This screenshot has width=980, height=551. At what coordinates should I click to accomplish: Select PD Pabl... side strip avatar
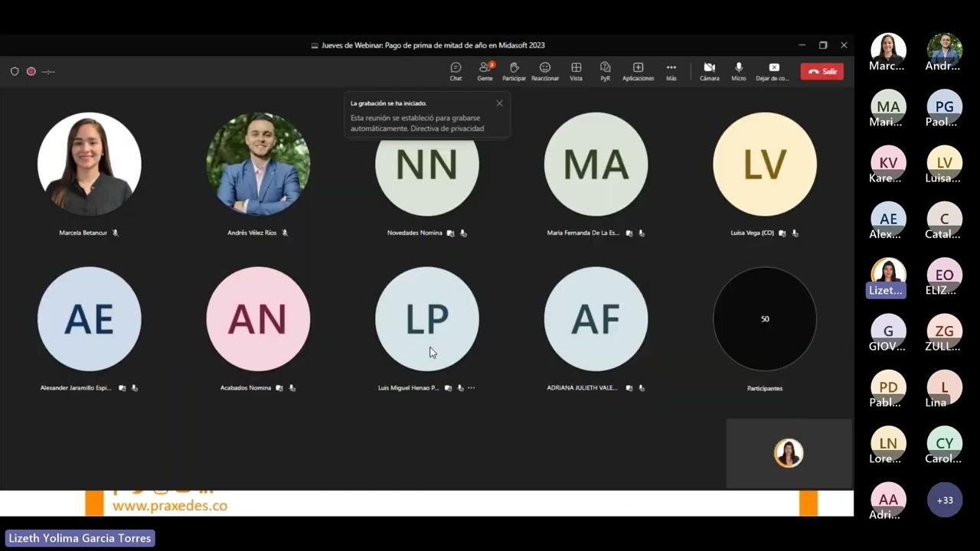(x=888, y=389)
